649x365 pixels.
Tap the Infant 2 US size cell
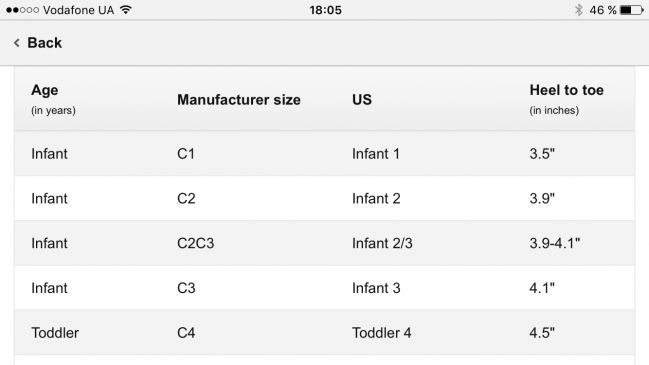376,199
